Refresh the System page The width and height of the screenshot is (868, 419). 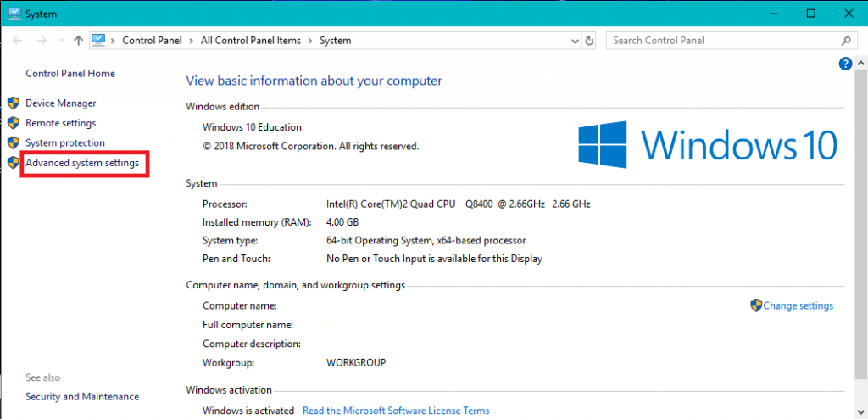click(590, 41)
